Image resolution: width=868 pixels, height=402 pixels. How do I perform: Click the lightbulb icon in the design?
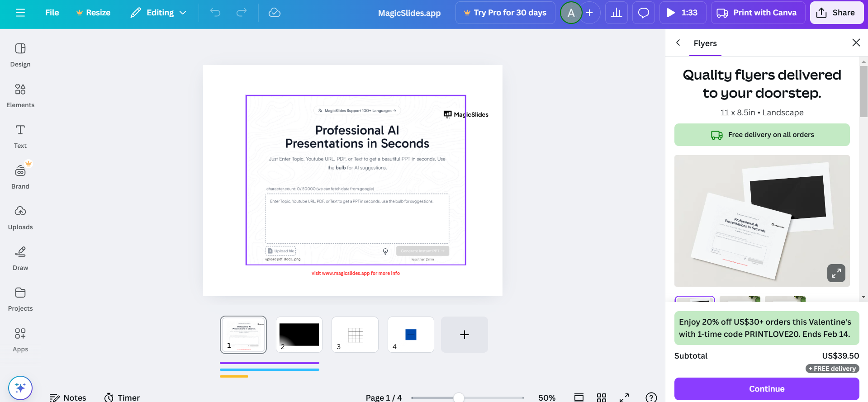point(385,251)
